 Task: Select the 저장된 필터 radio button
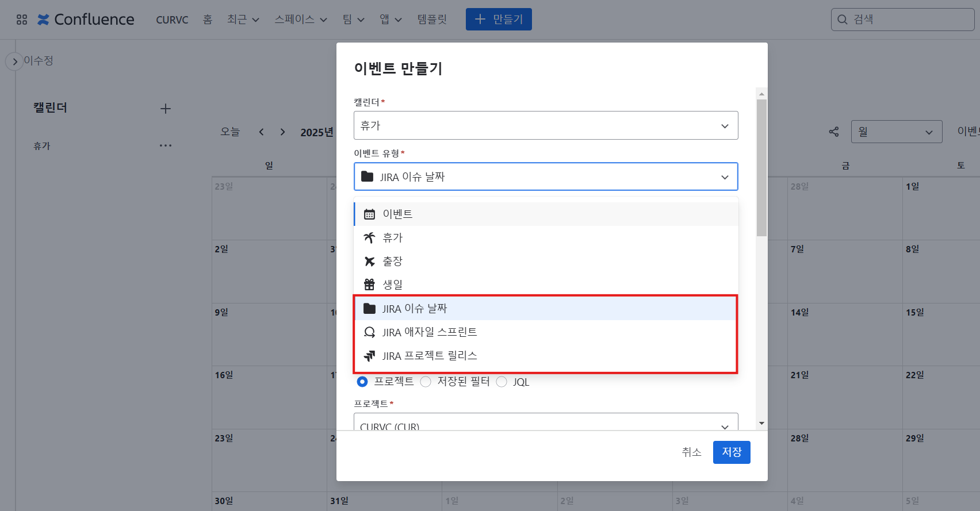pos(426,382)
